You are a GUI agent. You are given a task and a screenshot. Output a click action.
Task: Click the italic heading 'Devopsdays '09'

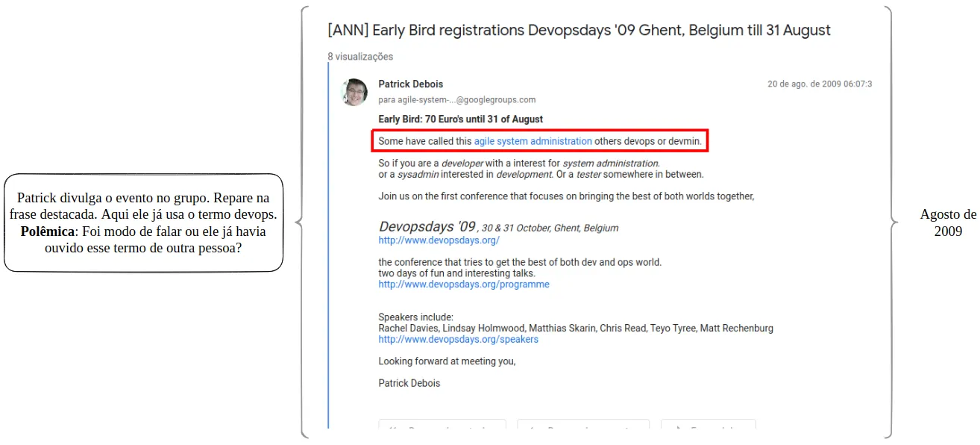click(x=427, y=226)
